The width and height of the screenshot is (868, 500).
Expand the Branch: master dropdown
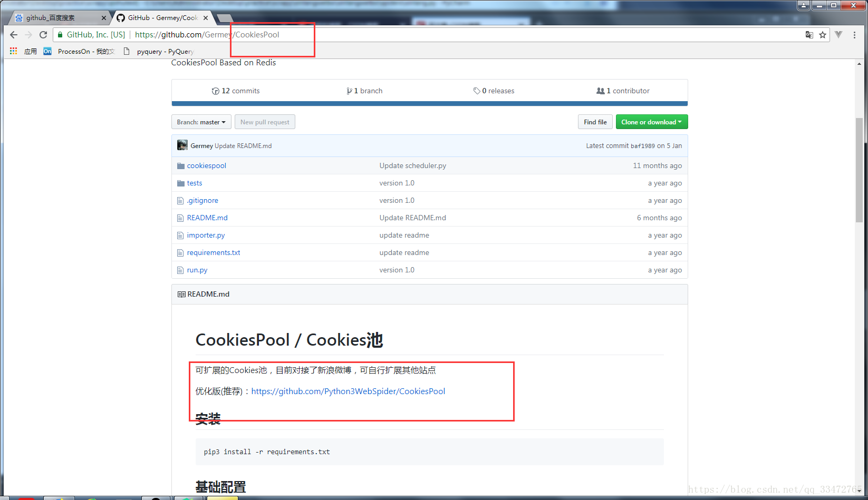click(201, 122)
